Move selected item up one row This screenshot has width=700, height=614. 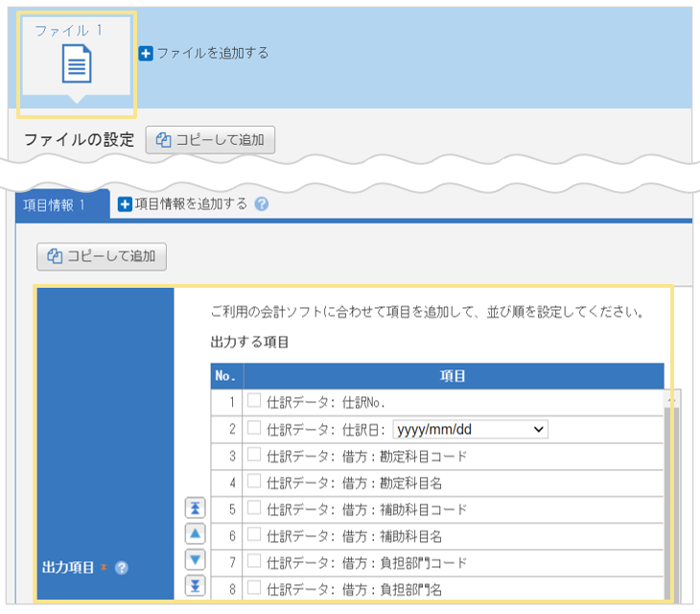(x=195, y=534)
